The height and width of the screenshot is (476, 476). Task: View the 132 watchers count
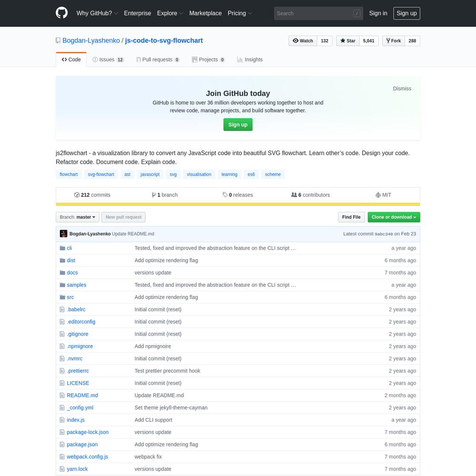(x=325, y=40)
